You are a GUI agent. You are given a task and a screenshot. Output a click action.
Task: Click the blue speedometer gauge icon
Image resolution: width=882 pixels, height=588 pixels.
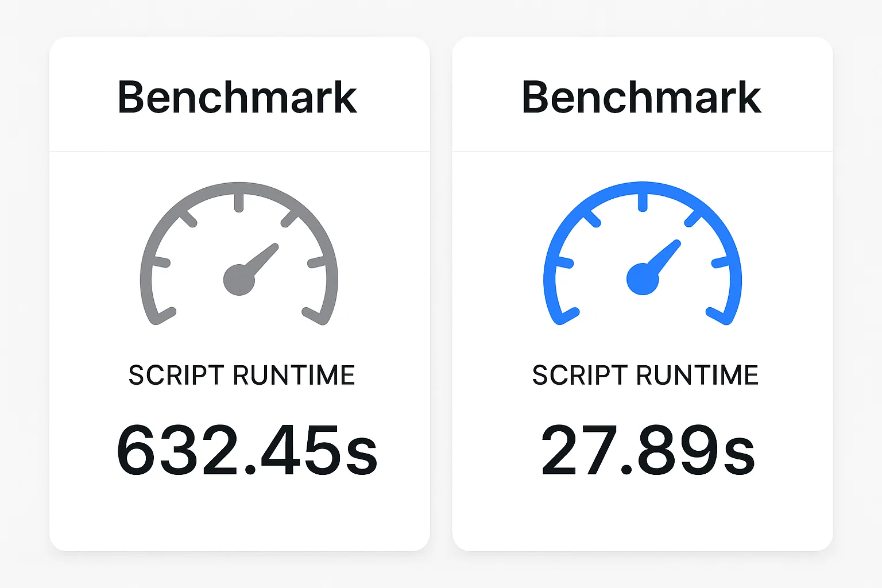pyautogui.click(x=643, y=254)
